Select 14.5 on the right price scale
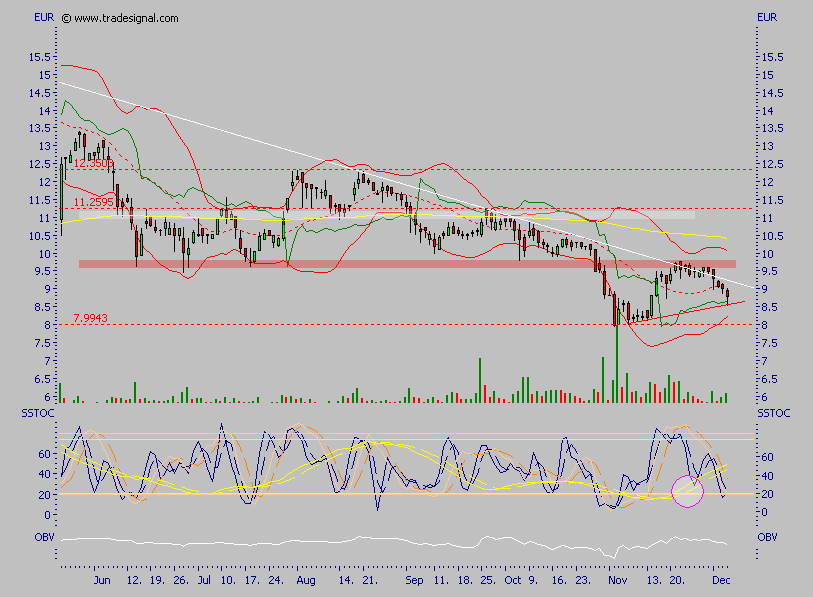Viewport: 813px width, 597px height. 773,93
